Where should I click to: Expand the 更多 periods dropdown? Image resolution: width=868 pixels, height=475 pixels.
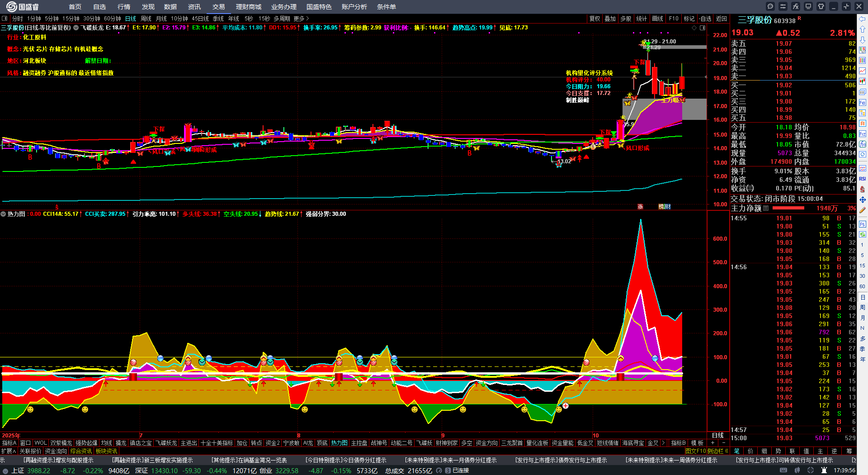301,19
